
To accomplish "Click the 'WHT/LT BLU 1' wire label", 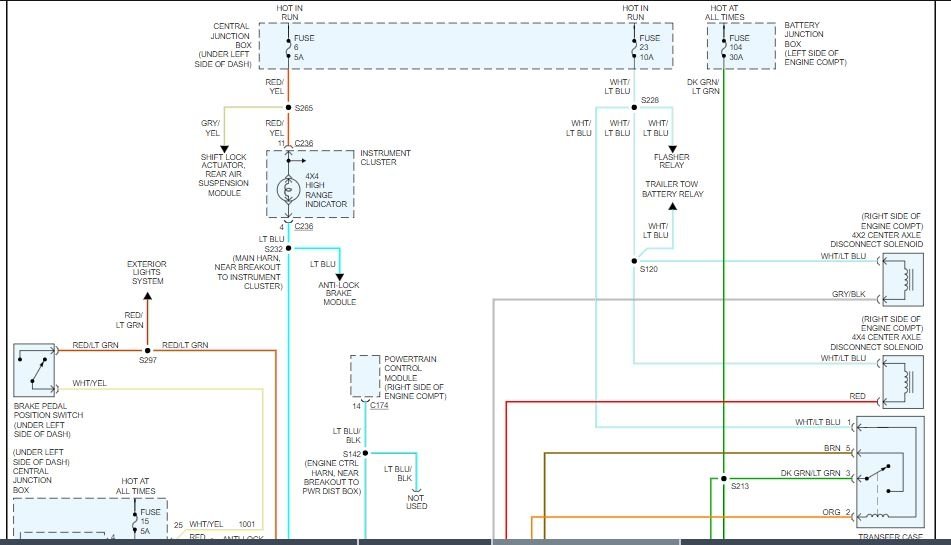I will click(x=824, y=422).
